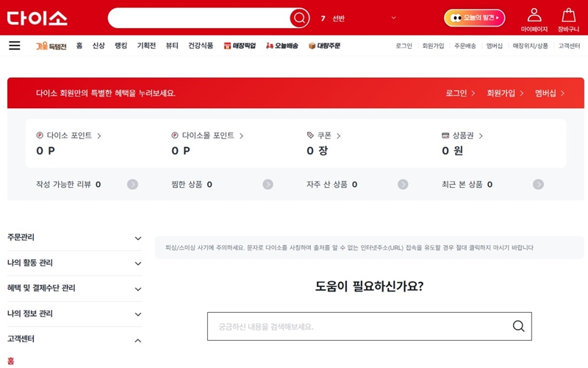Click 회원가입 in top utility links

[433, 46]
